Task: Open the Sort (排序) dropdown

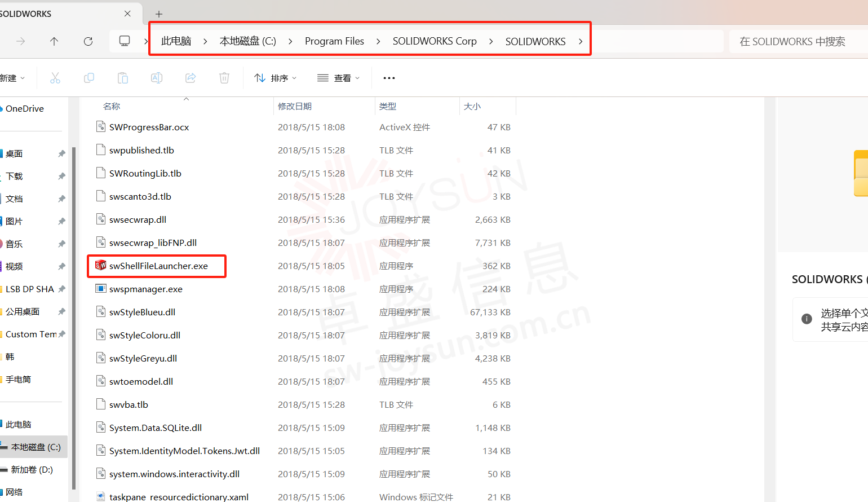Action: [x=275, y=78]
